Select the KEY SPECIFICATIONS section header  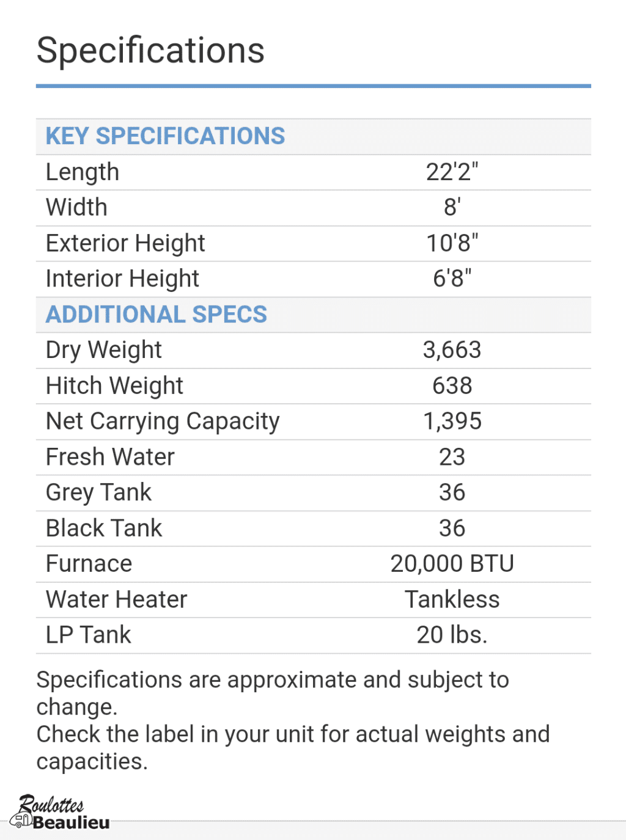(165, 136)
